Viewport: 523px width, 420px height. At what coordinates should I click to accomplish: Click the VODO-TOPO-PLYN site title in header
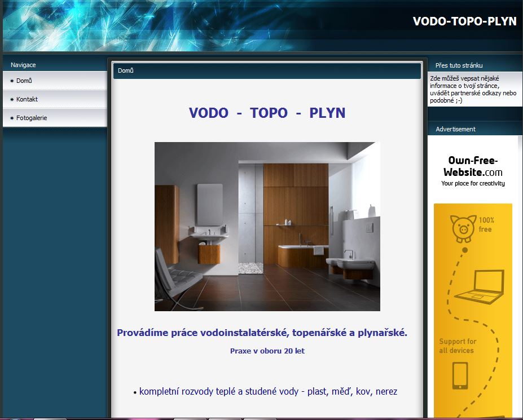coord(464,21)
